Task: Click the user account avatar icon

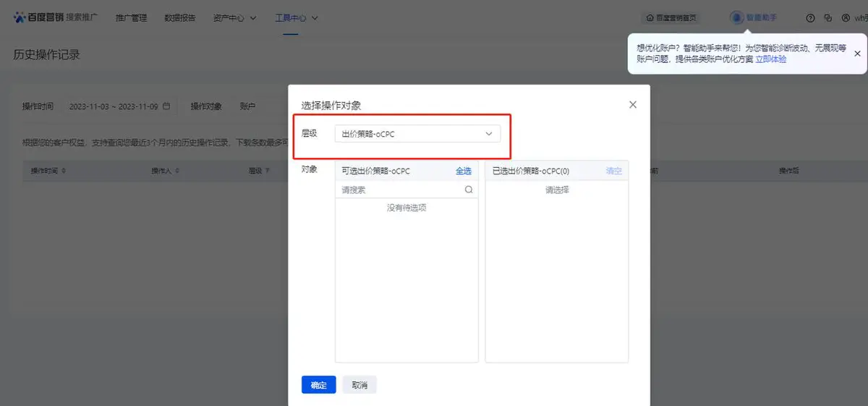Action: 846,18
